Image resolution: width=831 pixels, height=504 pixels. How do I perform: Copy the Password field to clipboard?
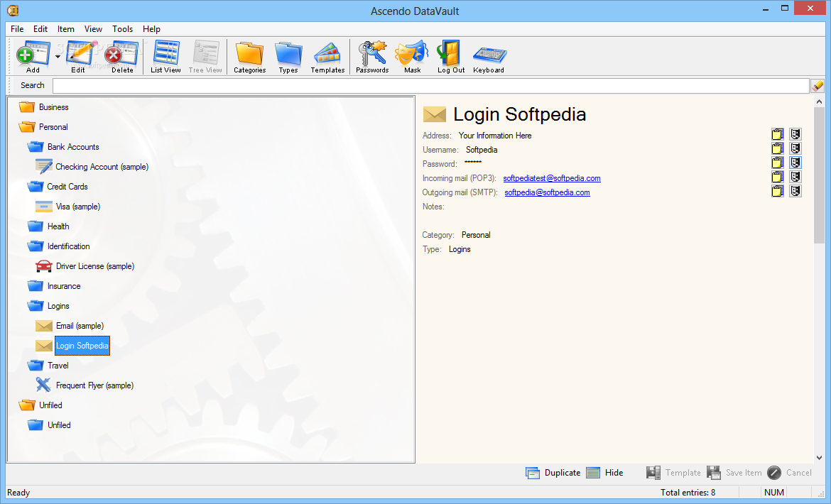pos(778,163)
